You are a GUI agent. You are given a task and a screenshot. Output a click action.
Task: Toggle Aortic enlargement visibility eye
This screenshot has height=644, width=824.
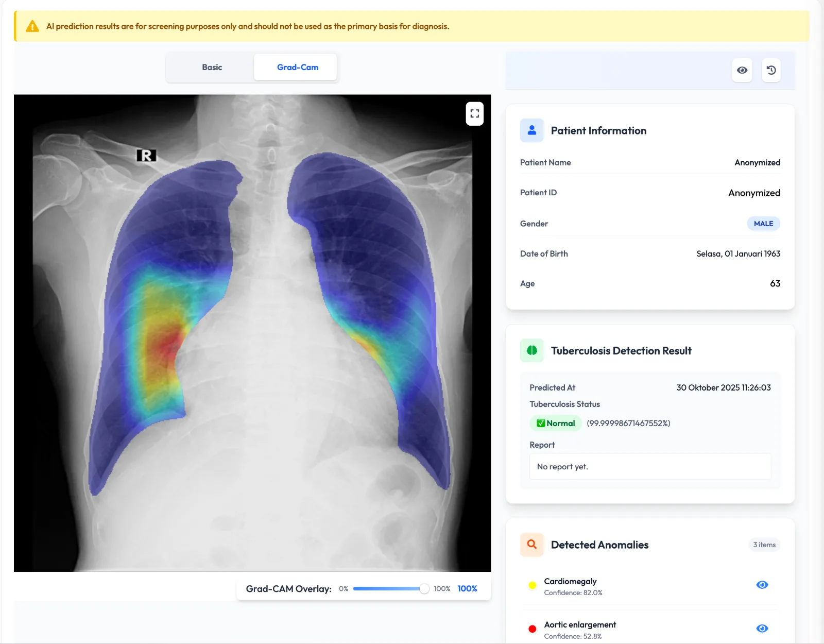[x=762, y=629]
